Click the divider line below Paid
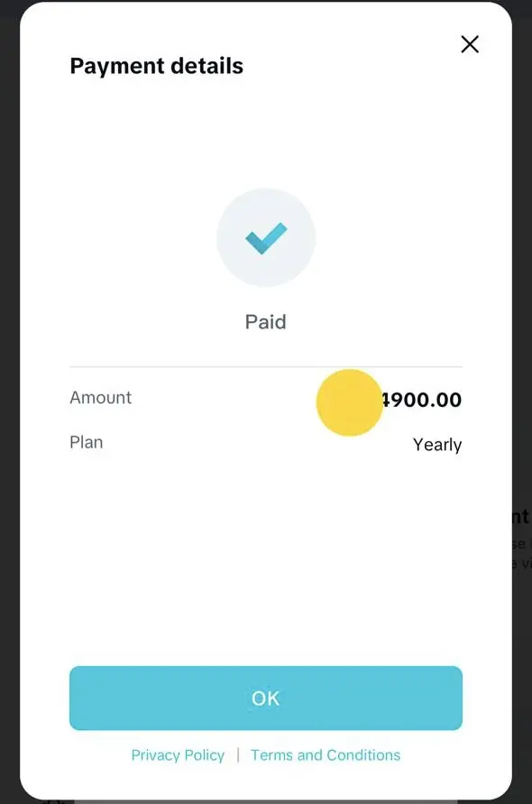The height and width of the screenshot is (804, 532). [266, 367]
